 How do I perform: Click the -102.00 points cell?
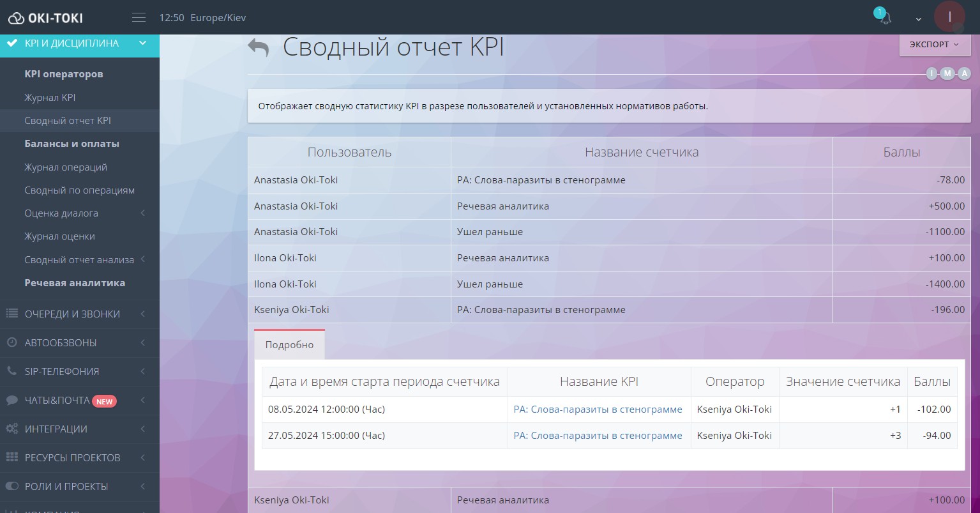932,410
